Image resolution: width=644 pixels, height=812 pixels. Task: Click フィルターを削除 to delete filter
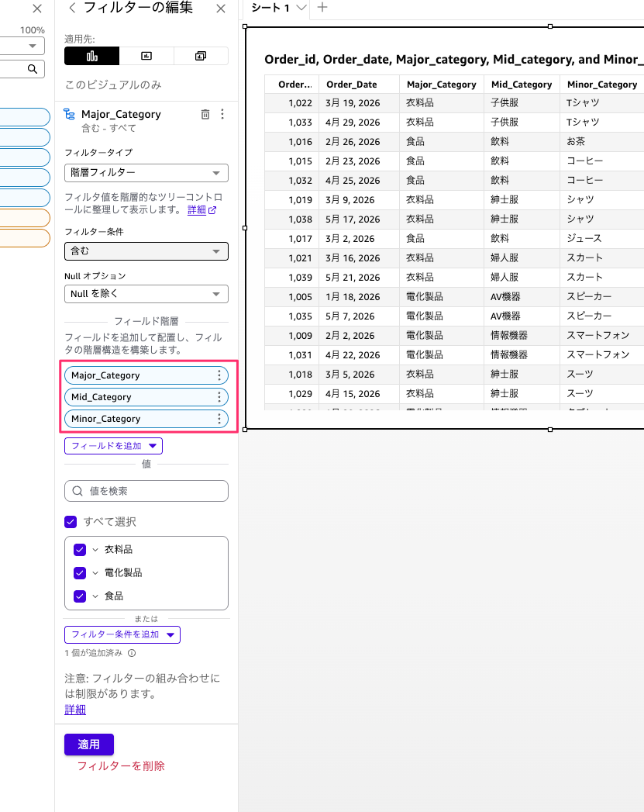[x=121, y=766]
